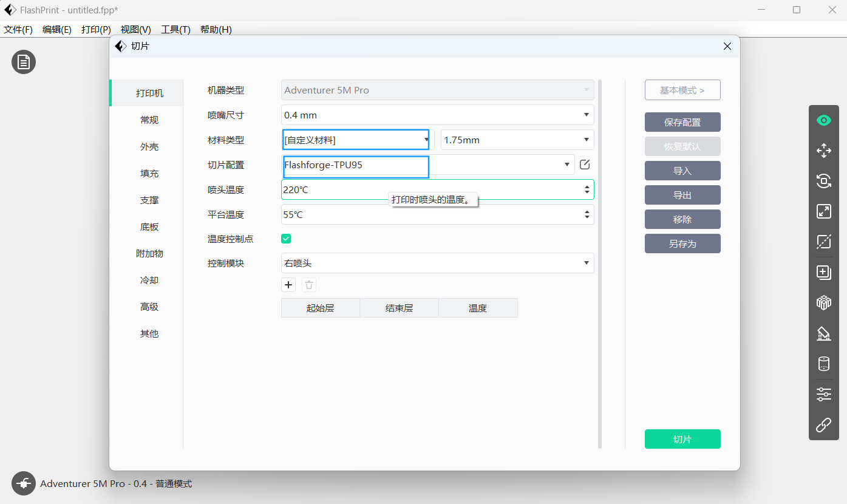Click the green 切片 button

tap(682, 439)
